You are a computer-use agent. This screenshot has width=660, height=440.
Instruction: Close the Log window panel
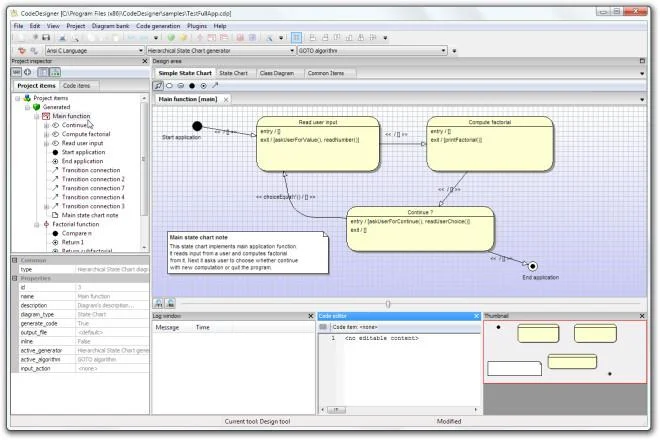click(311, 316)
